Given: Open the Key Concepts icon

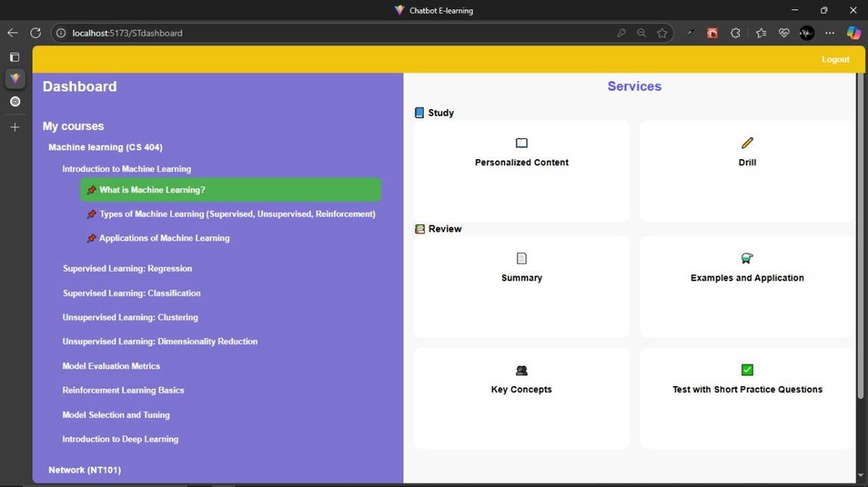Looking at the screenshot, I should (x=521, y=370).
